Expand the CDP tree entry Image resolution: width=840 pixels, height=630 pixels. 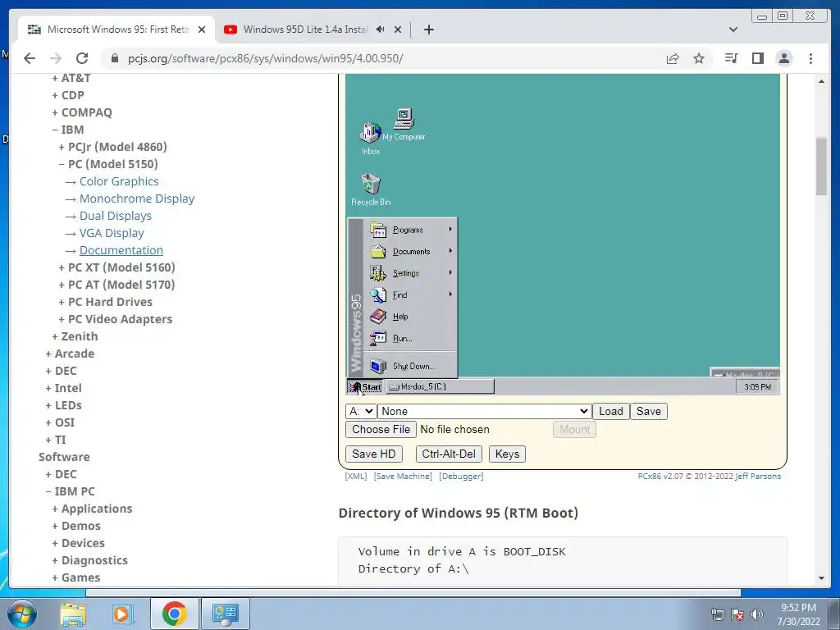click(67, 95)
